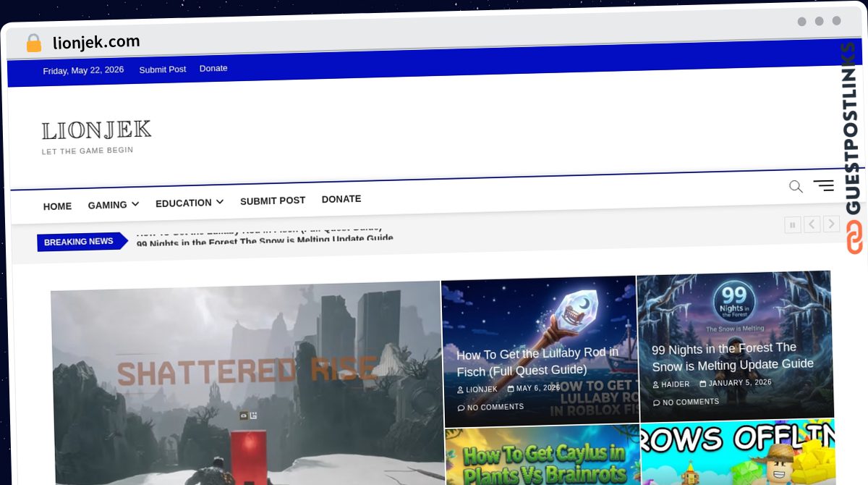Show previous breaking news item

click(812, 224)
